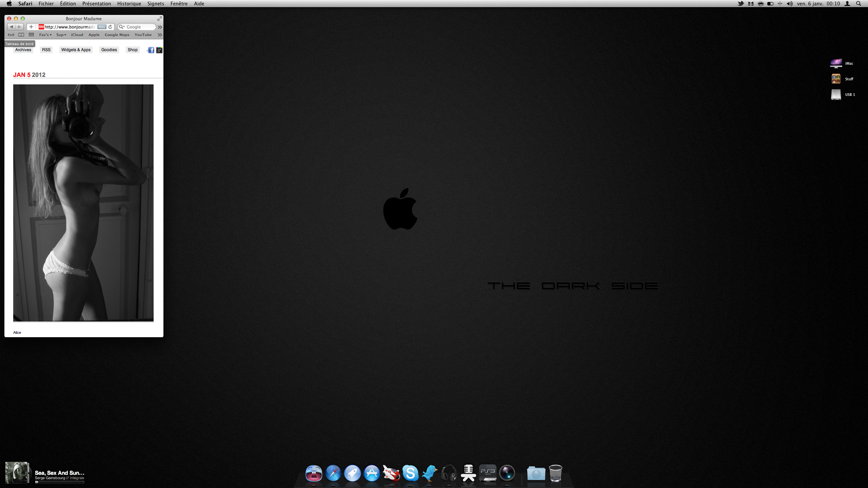Select the Tableau de bord tab
Viewport: 868px width, 488px height.
click(x=19, y=44)
